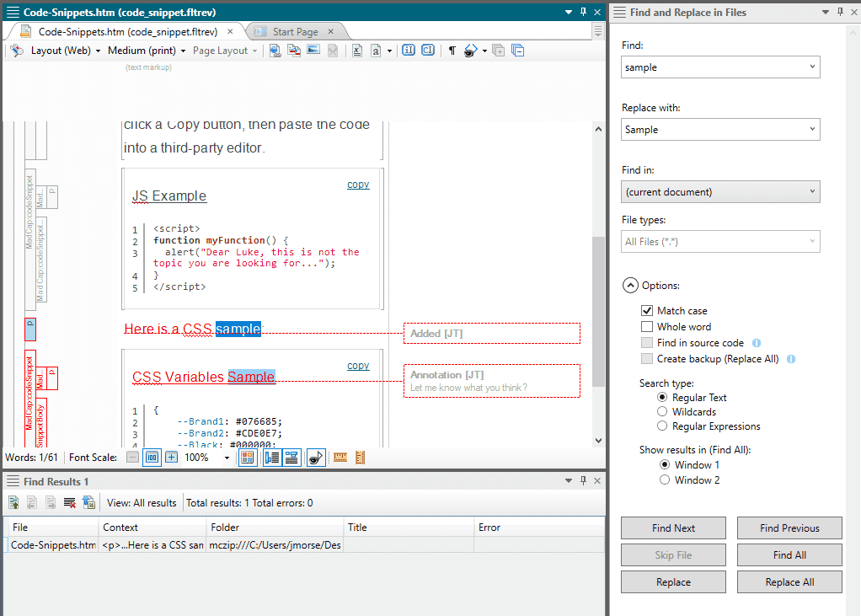Open the Replace with dropdown containing 'Sample'
861x616 pixels.
coord(812,130)
